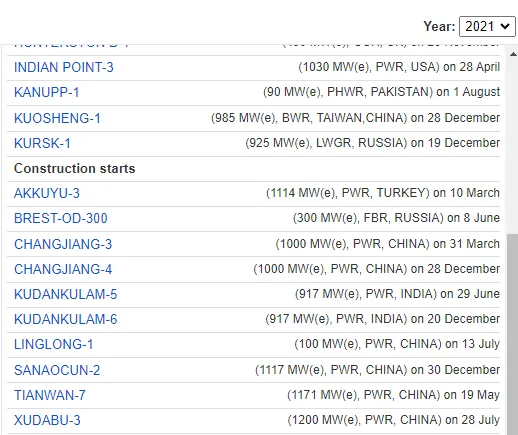The height and width of the screenshot is (435, 518).
Task: Select '(917 MW(e), PWR, INDIA) on 29 June'
Action: (397, 294)
